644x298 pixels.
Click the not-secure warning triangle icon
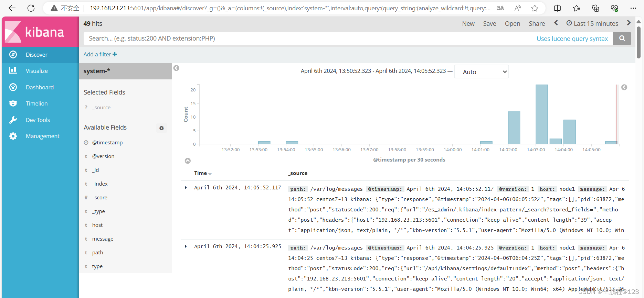54,8
